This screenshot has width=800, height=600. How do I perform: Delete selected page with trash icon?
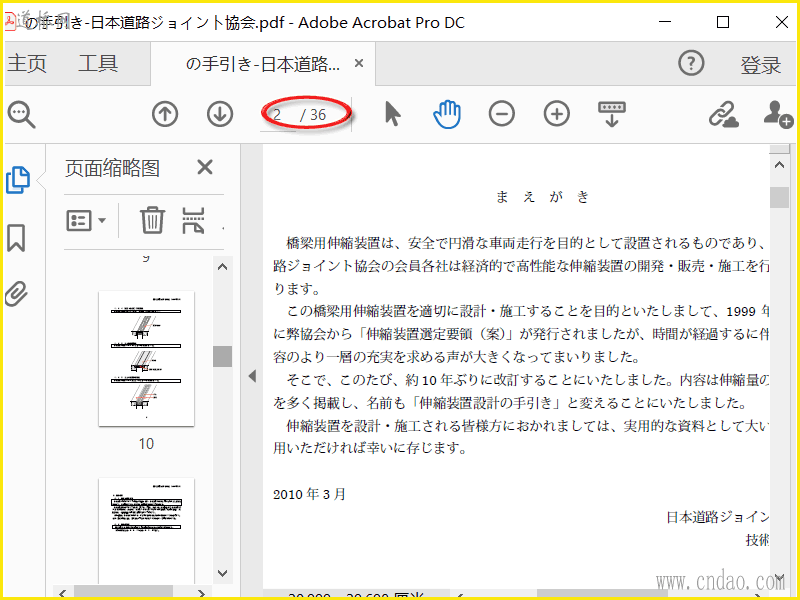coord(153,220)
